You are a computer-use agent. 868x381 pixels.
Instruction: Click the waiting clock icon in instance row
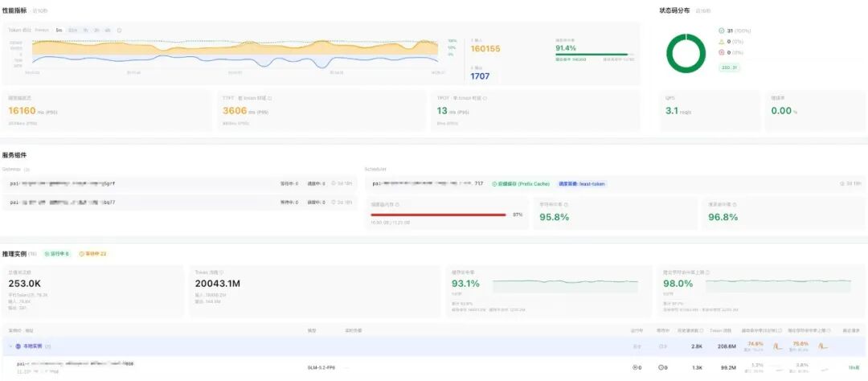661,367
